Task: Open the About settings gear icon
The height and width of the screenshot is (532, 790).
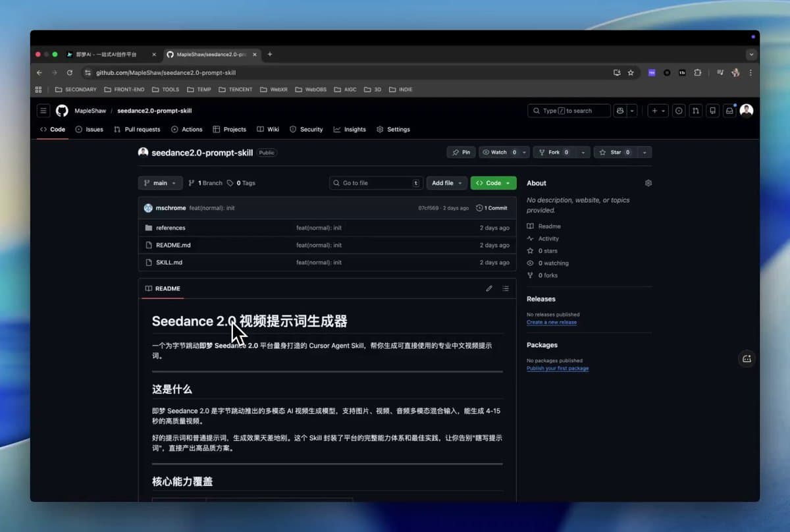Action: point(648,183)
